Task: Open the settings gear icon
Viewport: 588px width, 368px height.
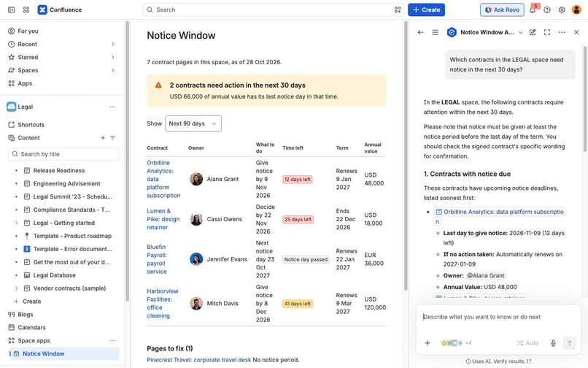Action: tap(562, 9)
